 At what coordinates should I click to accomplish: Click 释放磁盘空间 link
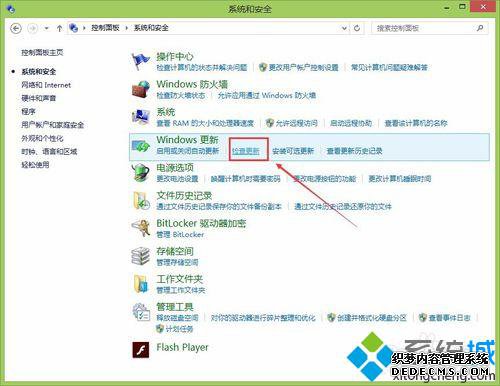click(177, 318)
